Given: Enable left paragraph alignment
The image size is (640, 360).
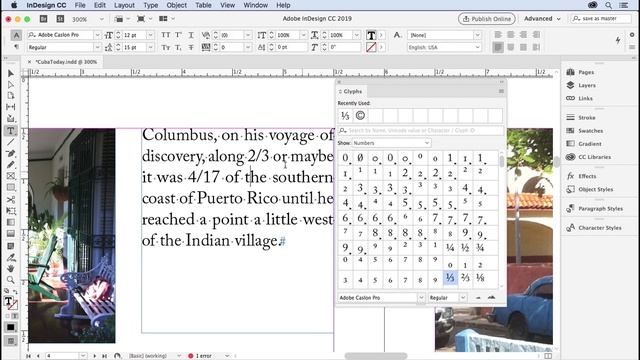Looking at the screenshot, I should 498,35.
